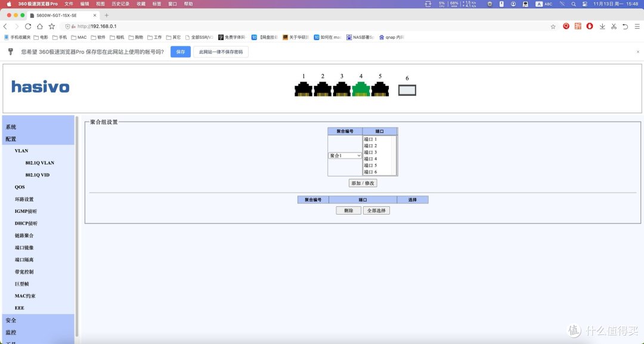Open the 购物 bookmarks folder
644x344 pixels.
136,38
